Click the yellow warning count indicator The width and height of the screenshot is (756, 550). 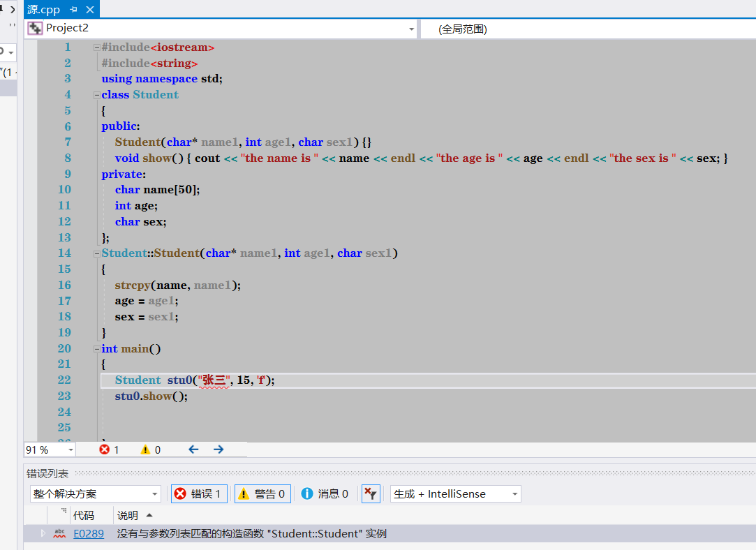point(150,449)
